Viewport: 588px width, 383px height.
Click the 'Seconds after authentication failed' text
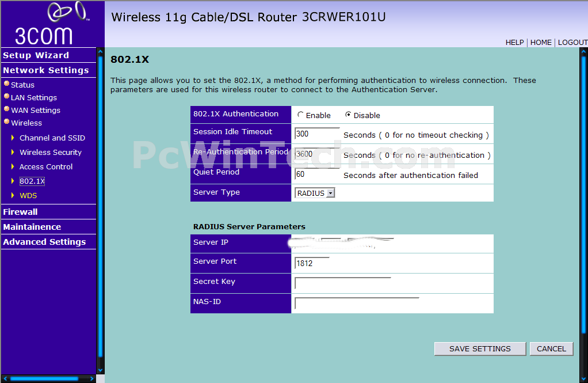411,175
